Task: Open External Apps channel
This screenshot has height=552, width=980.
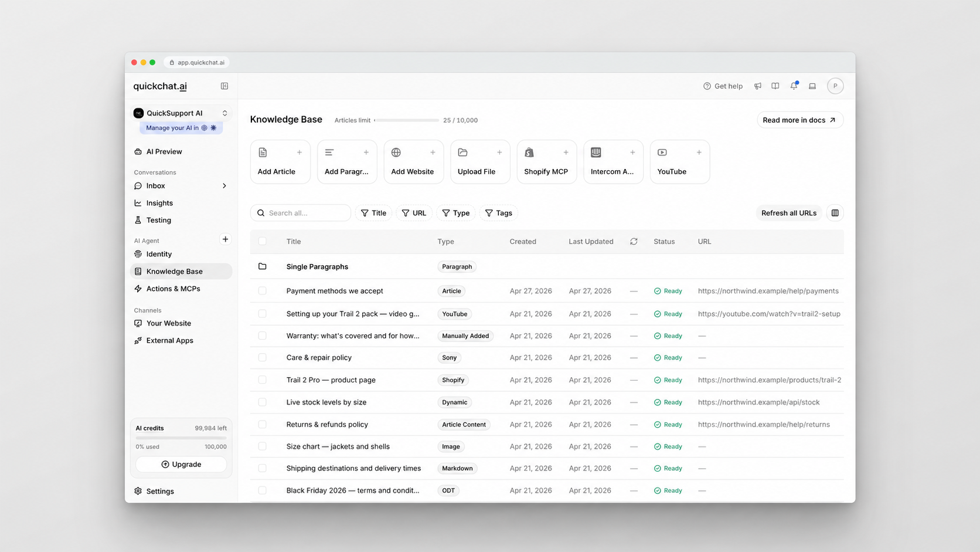Action: click(x=181, y=340)
